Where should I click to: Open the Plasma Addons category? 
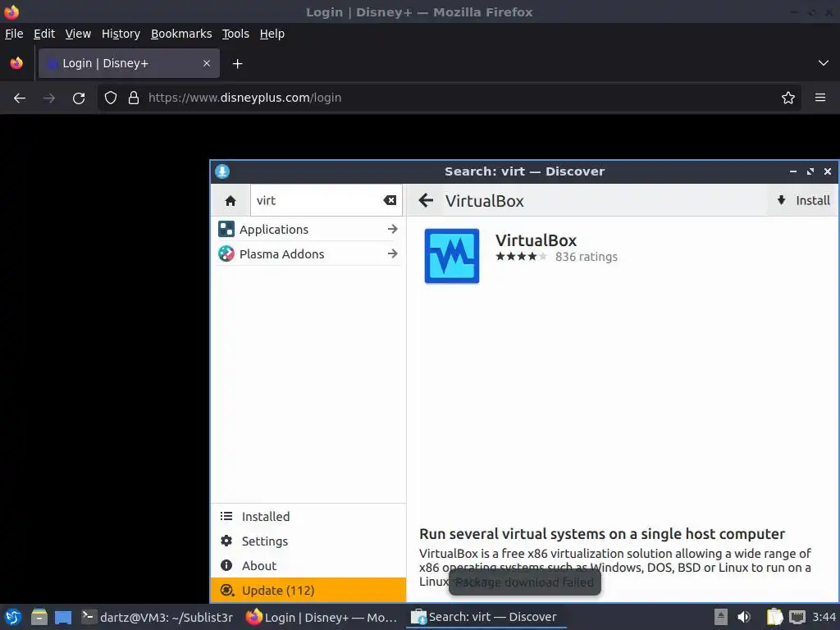tap(308, 254)
